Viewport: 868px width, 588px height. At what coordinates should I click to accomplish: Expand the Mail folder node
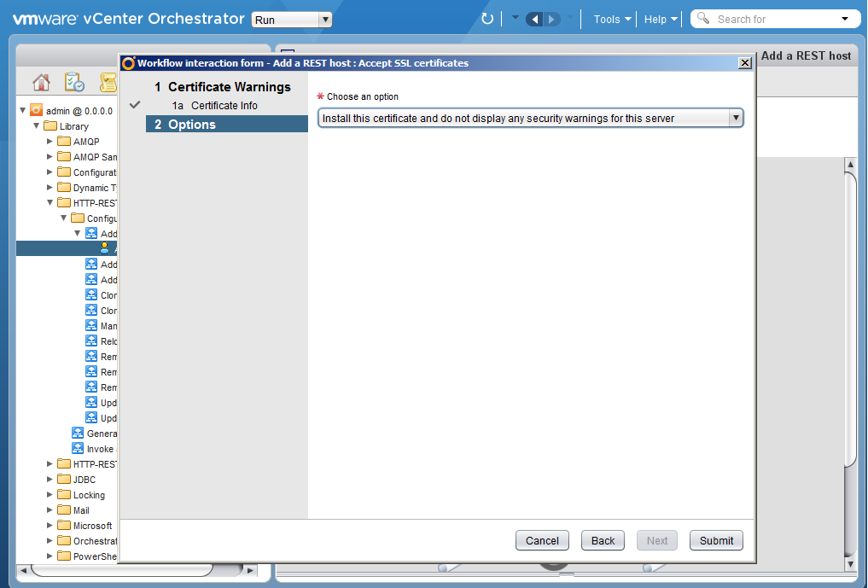tap(50, 510)
